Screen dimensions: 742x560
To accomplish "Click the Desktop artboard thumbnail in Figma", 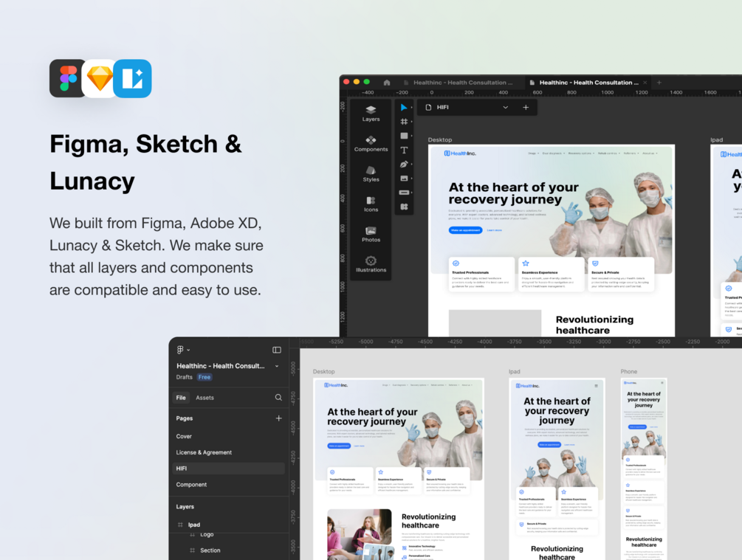I will coord(399,469).
